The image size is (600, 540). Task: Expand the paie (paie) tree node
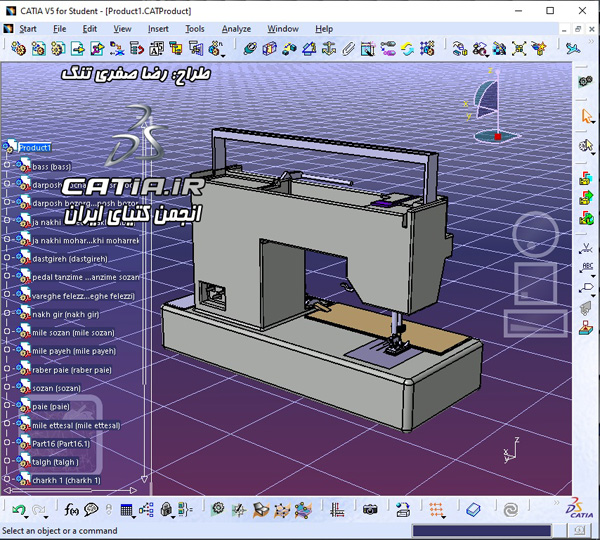[x=7, y=405]
